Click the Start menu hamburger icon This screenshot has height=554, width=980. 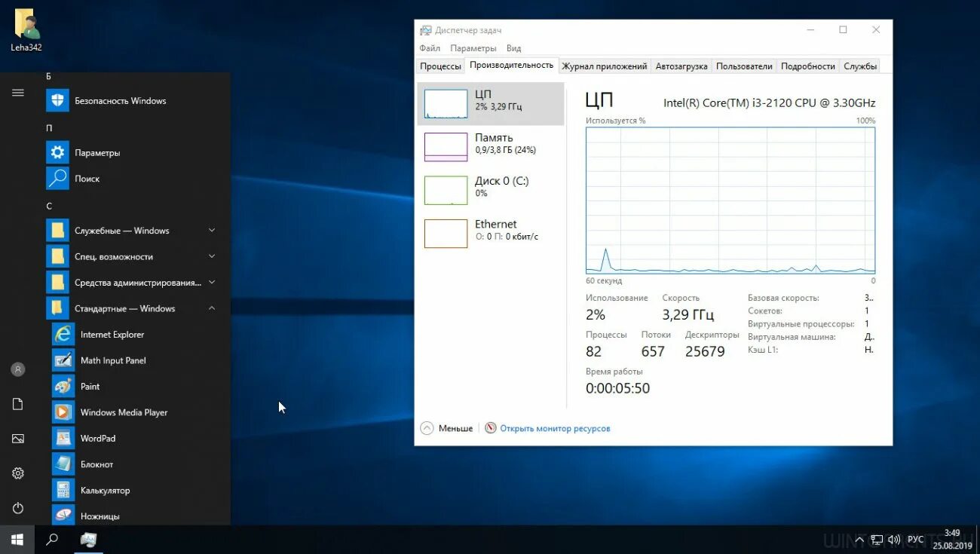[18, 93]
